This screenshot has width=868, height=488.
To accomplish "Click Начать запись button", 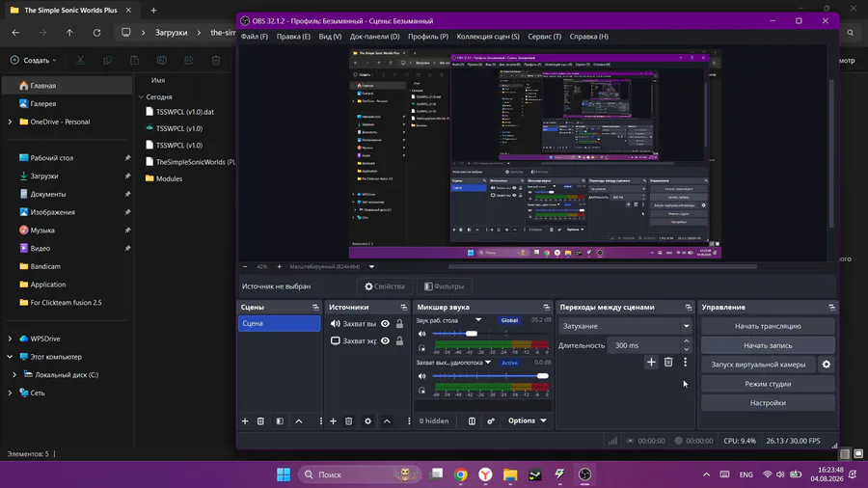I will coord(768,345).
